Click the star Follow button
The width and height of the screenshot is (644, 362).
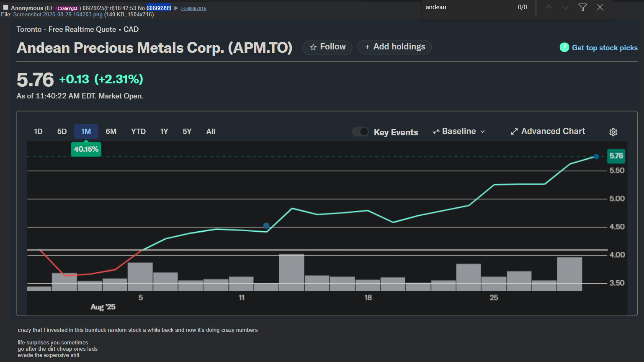pos(327,47)
